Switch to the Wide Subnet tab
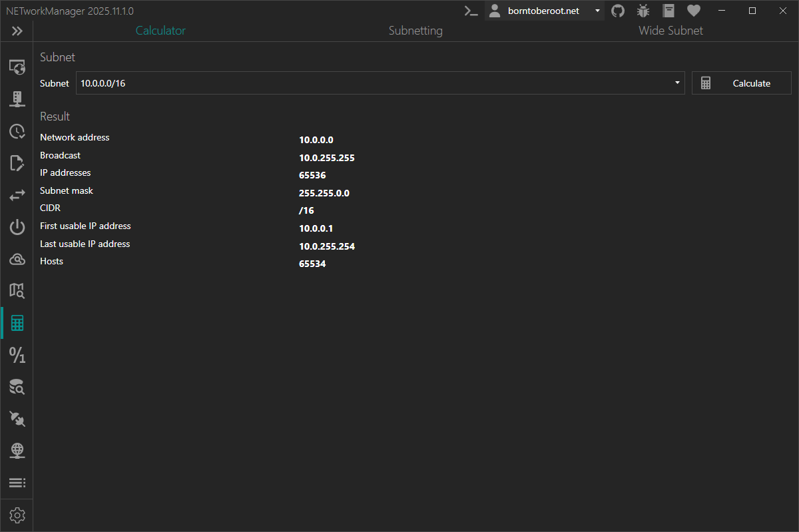This screenshot has width=799, height=532. tap(670, 30)
